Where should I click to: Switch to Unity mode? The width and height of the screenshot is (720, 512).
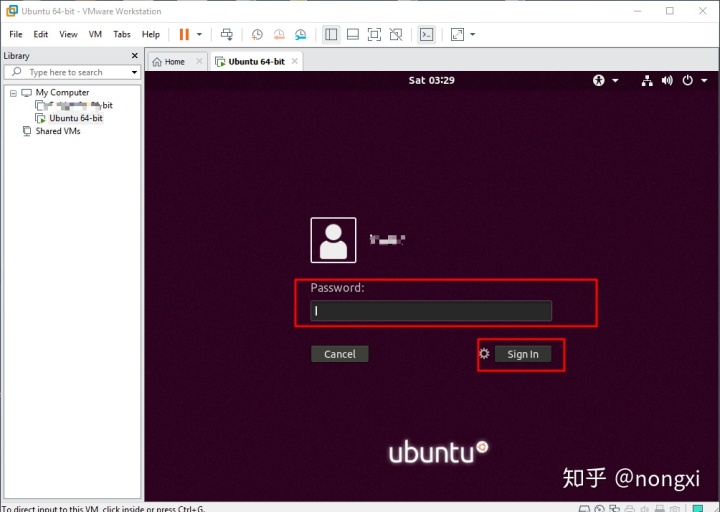396,34
